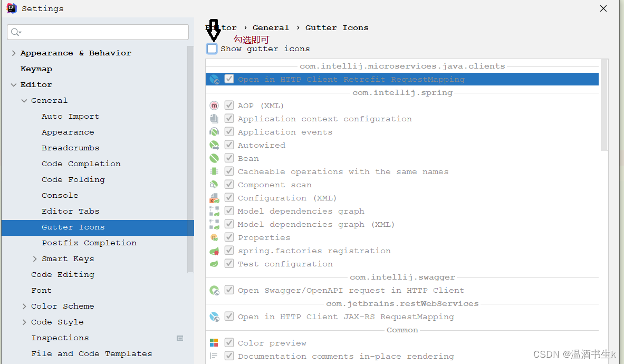
Task: Click the Properties gutter icon
Action: pyautogui.click(x=214, y=237)
